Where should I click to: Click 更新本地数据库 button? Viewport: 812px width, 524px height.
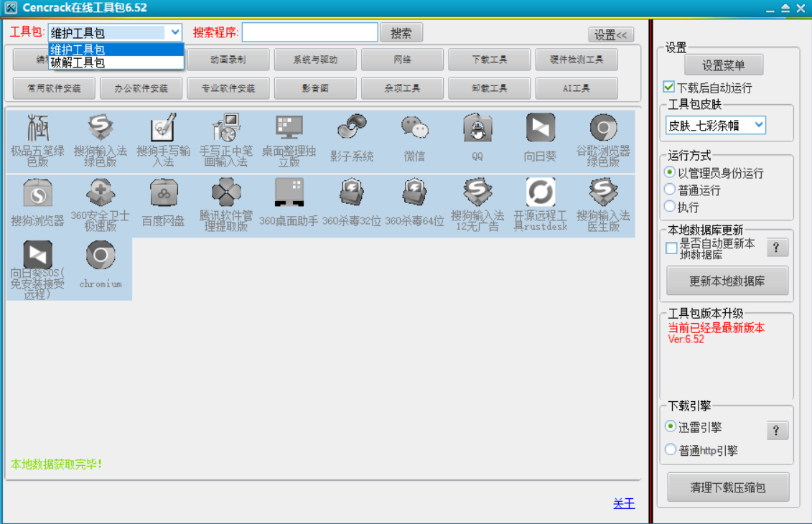[727, 281]
